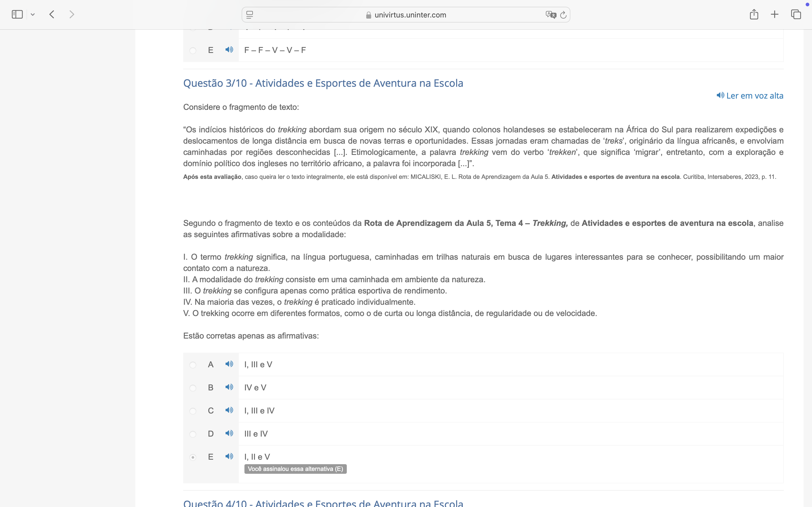The image size is (812, 507).
Task: Play audio for alternative B
Action: pos(229,387)
